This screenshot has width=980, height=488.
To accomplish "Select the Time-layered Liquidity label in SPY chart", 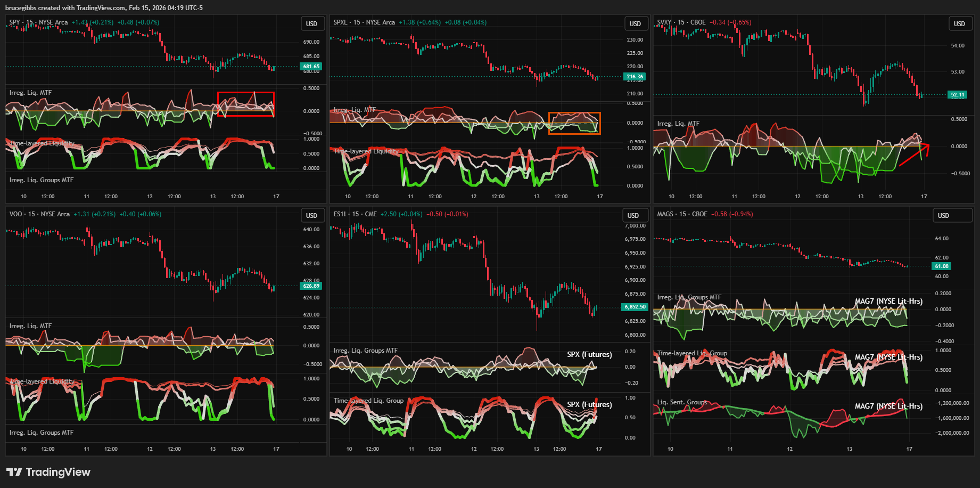I will (x=42, y=143).
